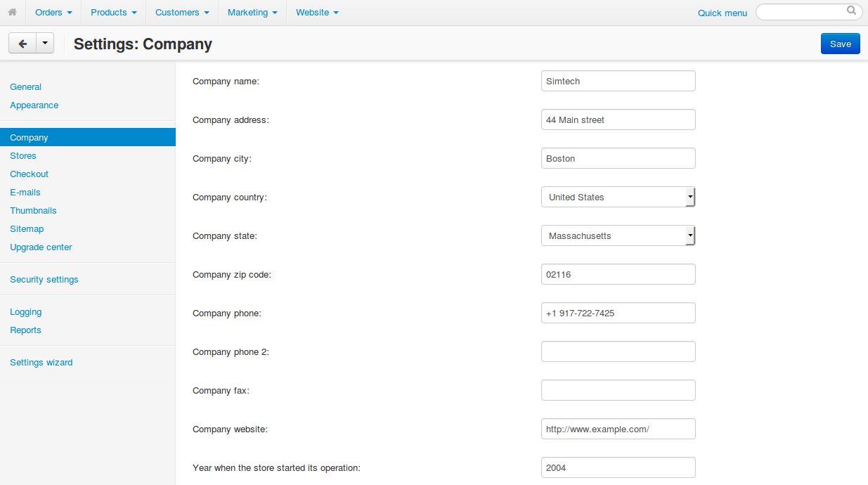Viewport: 868px width, 485px height.
Task: Open Stores settings section
Action: coord(23,156)
